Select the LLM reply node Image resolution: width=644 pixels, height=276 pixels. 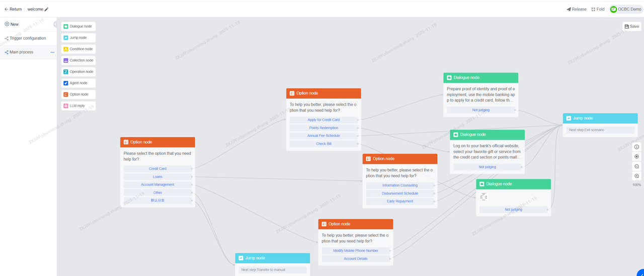point(78,106)
